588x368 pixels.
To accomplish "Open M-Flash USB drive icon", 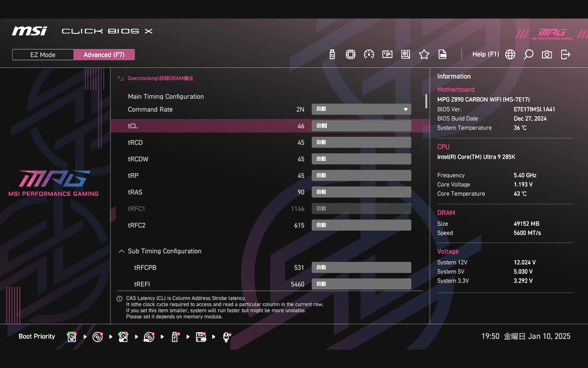I will [332, 54].
